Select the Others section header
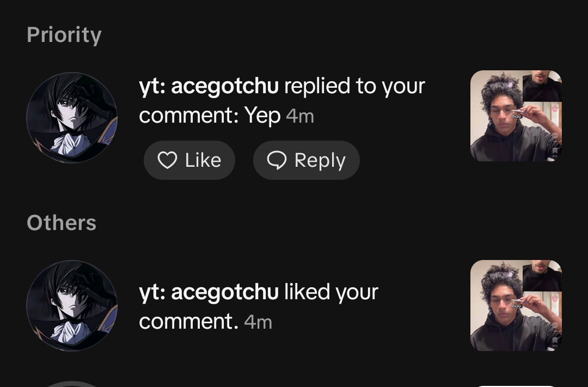 (62, 223)
